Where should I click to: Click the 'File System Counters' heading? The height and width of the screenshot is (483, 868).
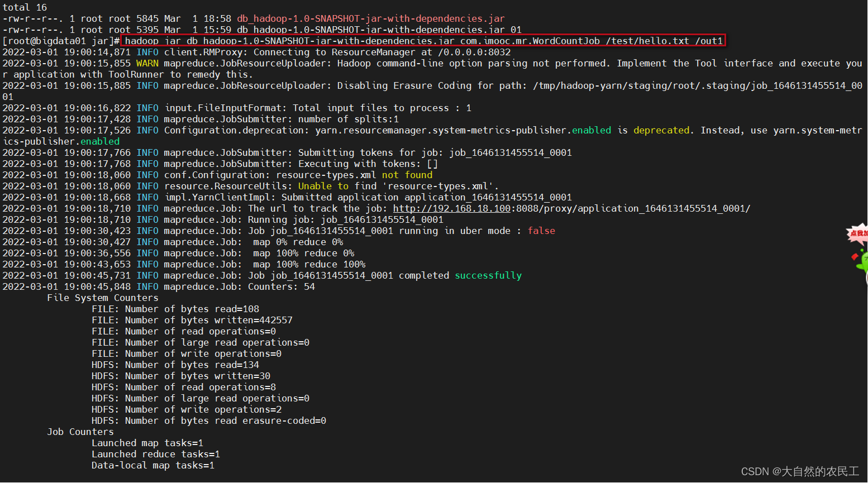click(103, 298)
